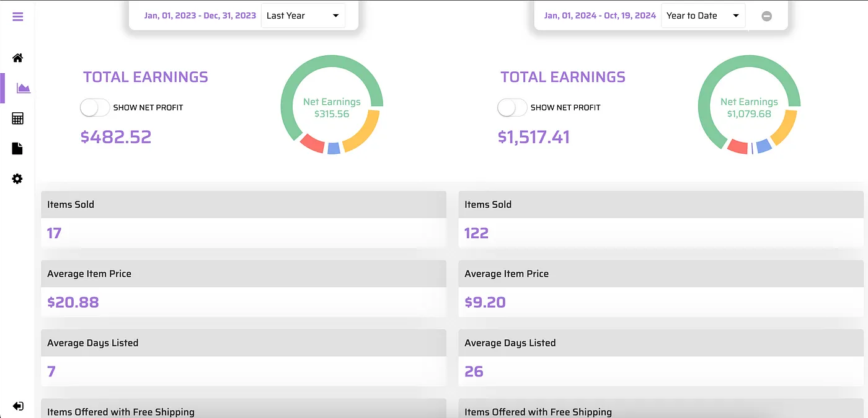The height and width of the screenshot is (418, 868).
Task: Open the Last Year period dropdown
Action: (303, 16)
